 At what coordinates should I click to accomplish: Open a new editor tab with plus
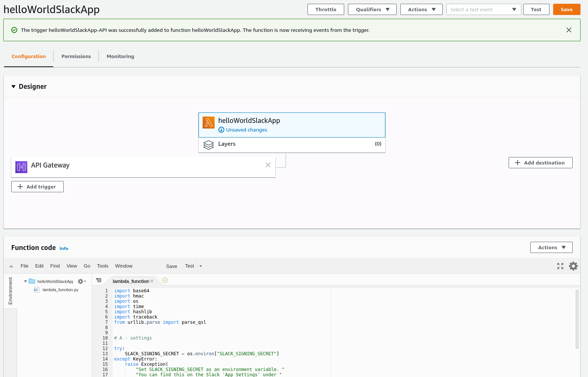pyautogui.click(x=165, y=280)
